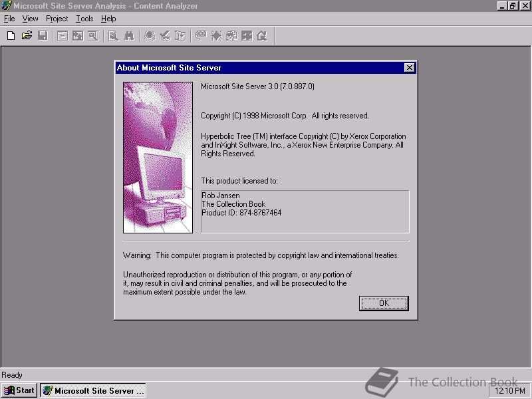
Task: Click the label tag toolbar icon
Action: 201,36
